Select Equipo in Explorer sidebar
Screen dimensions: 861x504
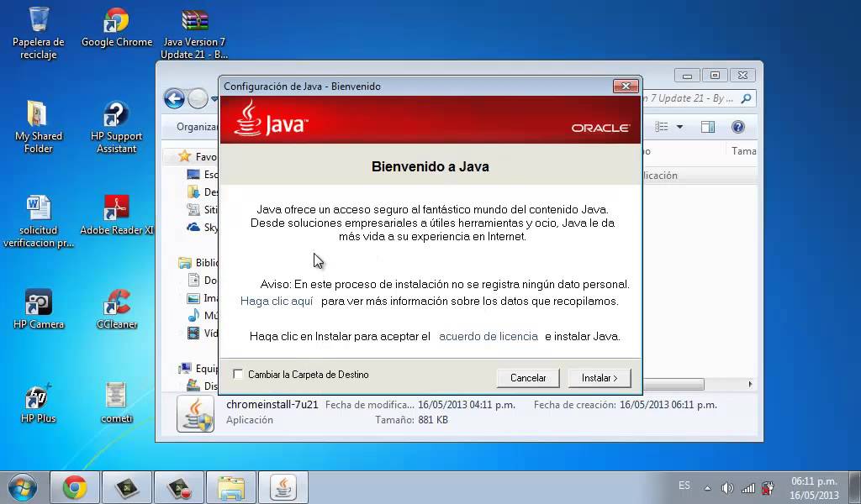pyautogui.click(x=198, y=369)
